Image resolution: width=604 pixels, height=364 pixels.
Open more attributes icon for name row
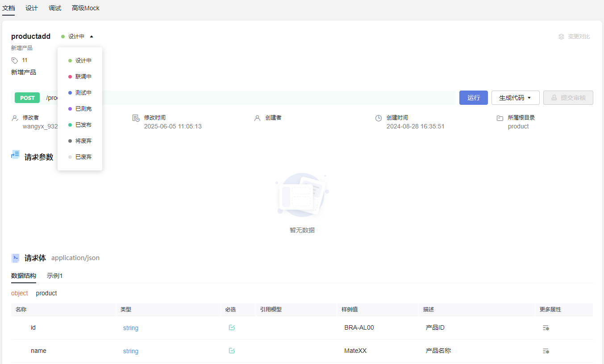click(546, 351)
